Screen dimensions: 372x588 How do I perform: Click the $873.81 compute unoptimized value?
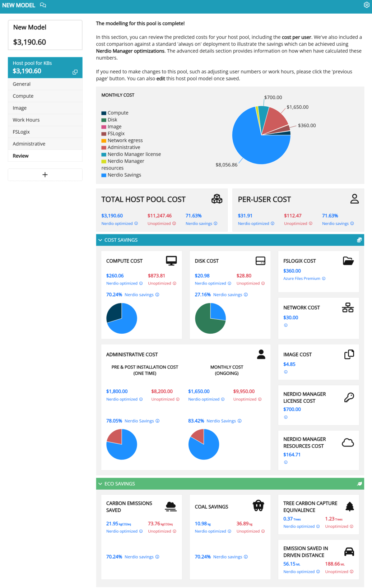tap(157, 276)
